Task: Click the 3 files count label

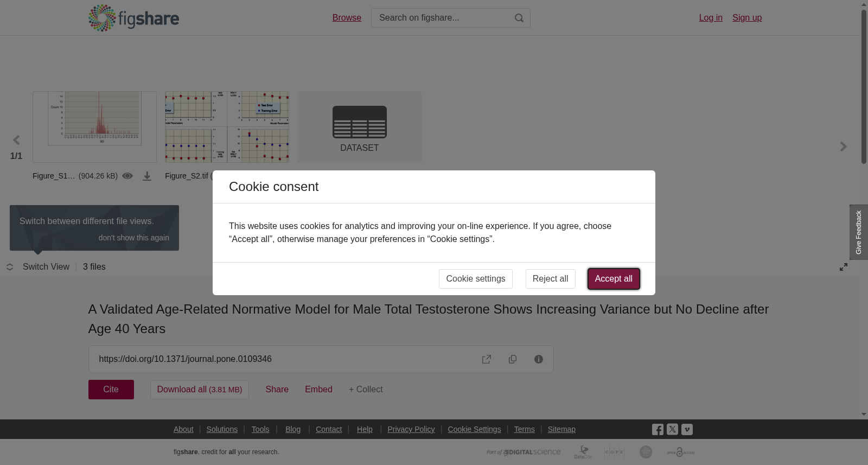Action: [94, 267]
